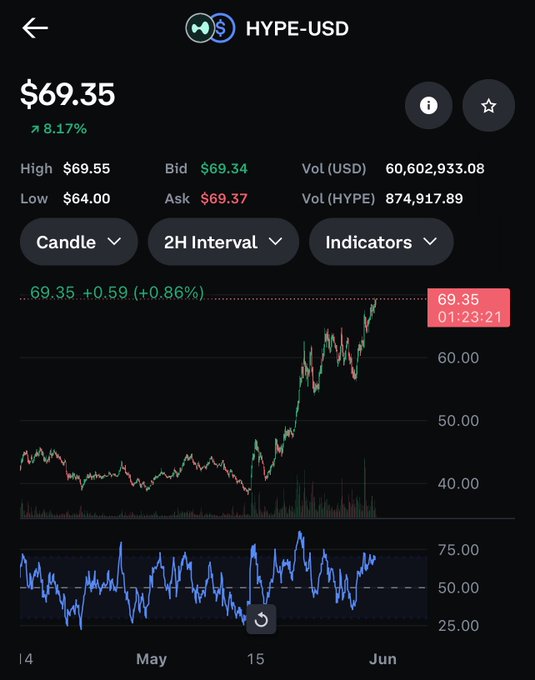Tap the Jun date label on the axis
The width and height of the screenshot is (535, 680).
[383, 659]
